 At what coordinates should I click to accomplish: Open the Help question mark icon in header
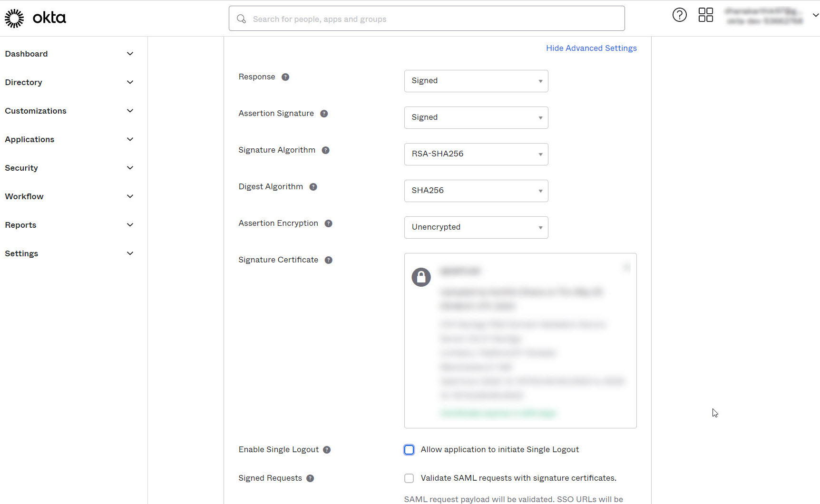[680, 15]
